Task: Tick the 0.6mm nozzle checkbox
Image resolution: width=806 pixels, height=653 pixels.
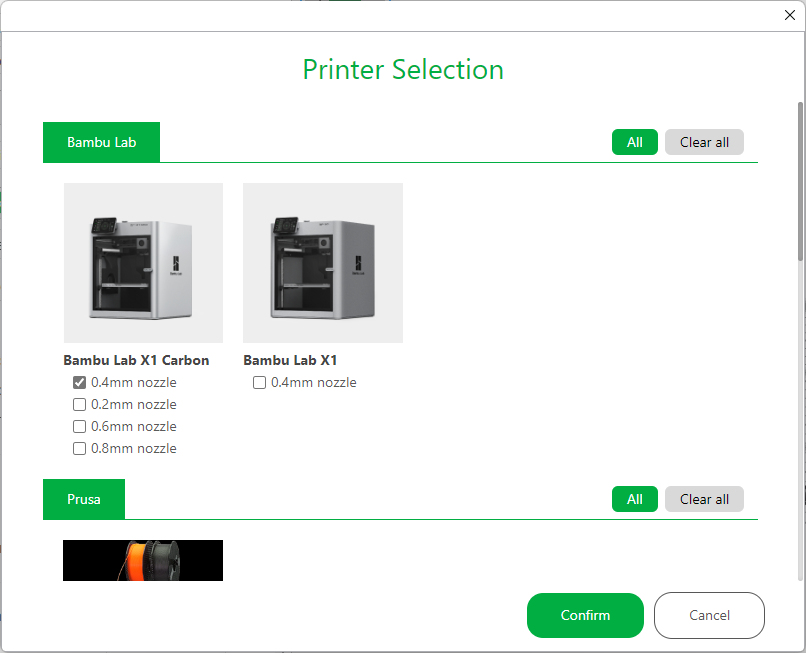Action: (80, 426)
